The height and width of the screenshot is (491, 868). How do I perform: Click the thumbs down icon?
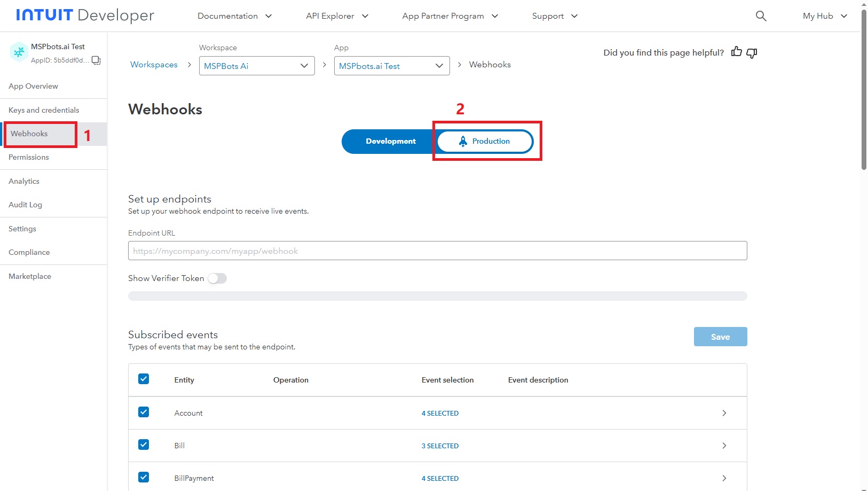coord(752,53)
